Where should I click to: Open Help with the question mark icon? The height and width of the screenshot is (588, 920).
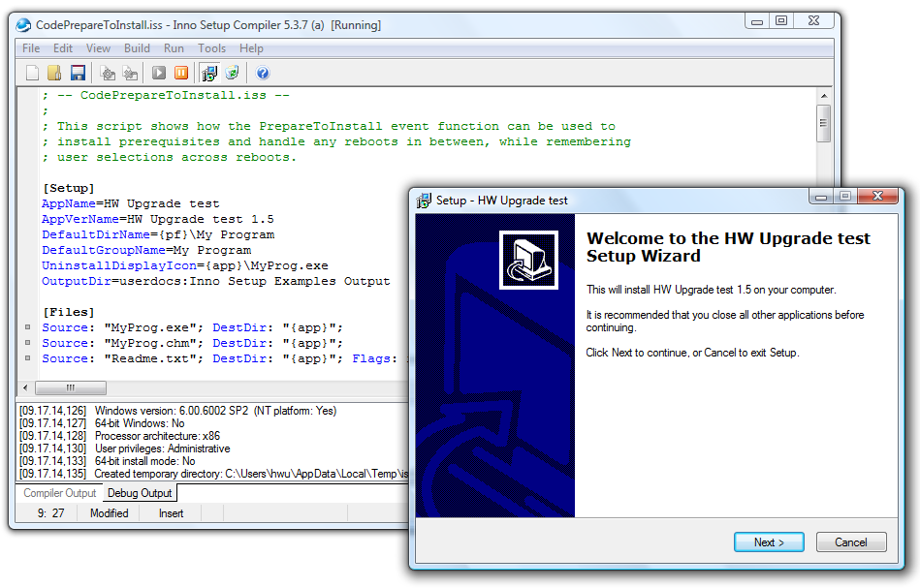point(263,73)
